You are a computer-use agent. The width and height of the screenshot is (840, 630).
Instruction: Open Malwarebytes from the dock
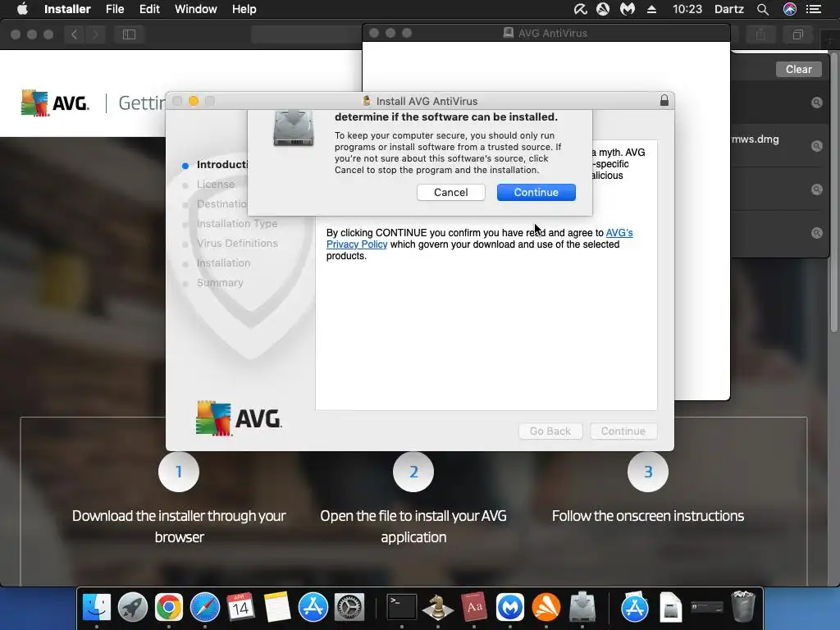tap(510, 608)
